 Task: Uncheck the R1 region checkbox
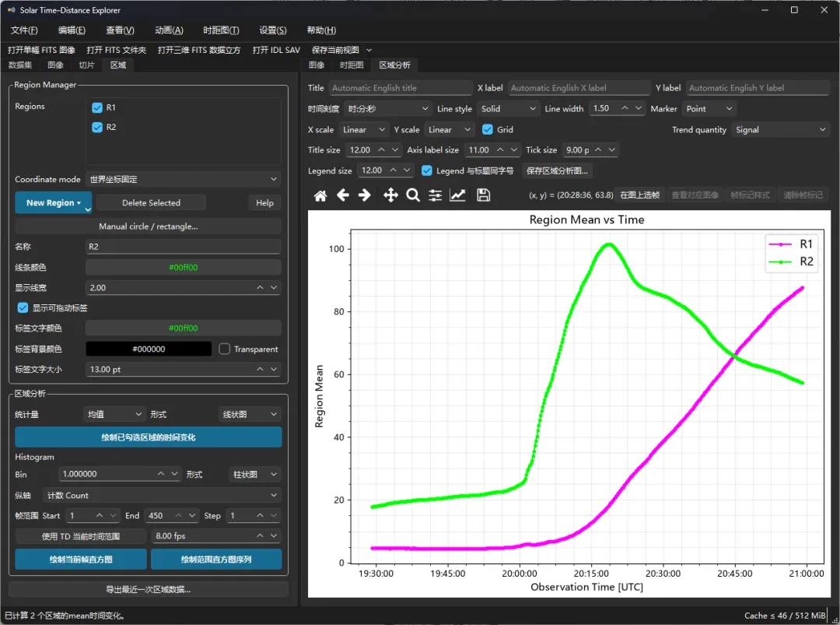(x=97, y=107)
